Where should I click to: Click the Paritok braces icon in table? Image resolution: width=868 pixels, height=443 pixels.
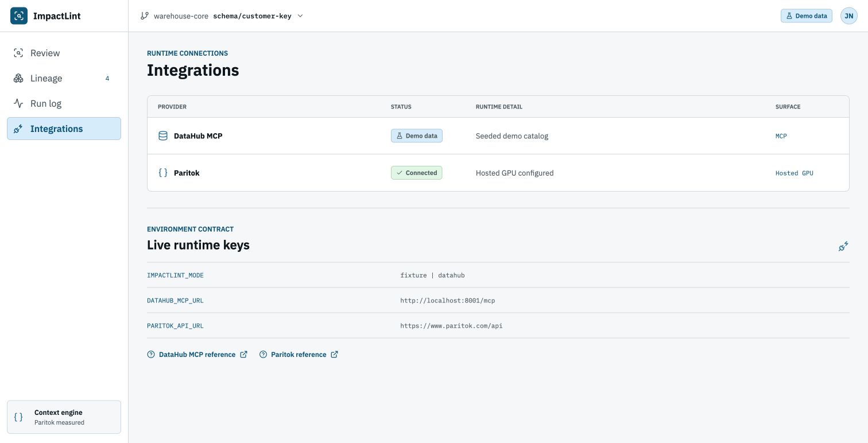point(163,173)
